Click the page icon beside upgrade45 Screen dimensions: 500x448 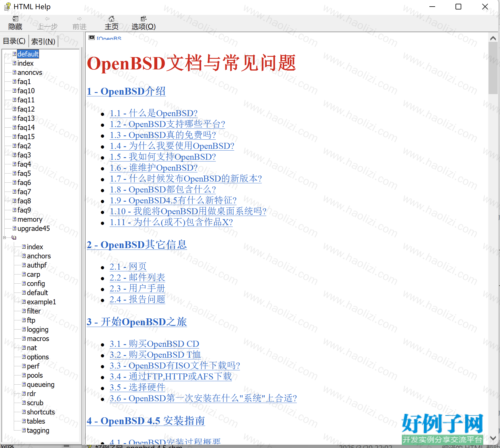coord(14,228)
